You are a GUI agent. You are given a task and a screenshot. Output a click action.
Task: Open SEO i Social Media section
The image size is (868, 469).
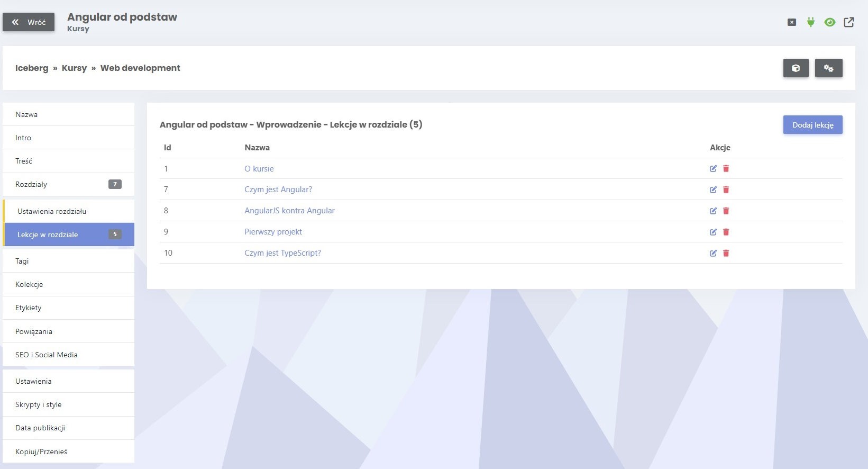pos(68,355)
